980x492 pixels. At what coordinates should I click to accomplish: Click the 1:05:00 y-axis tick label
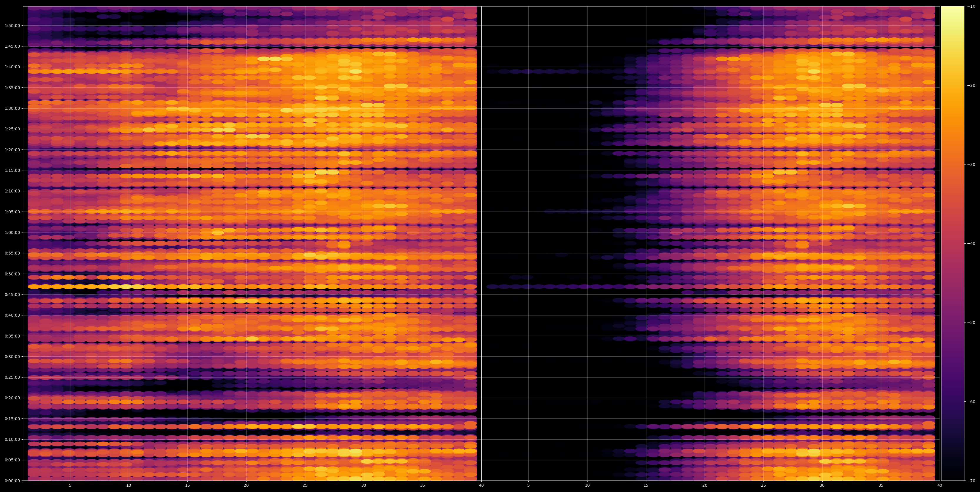click(x=12, y=212)
